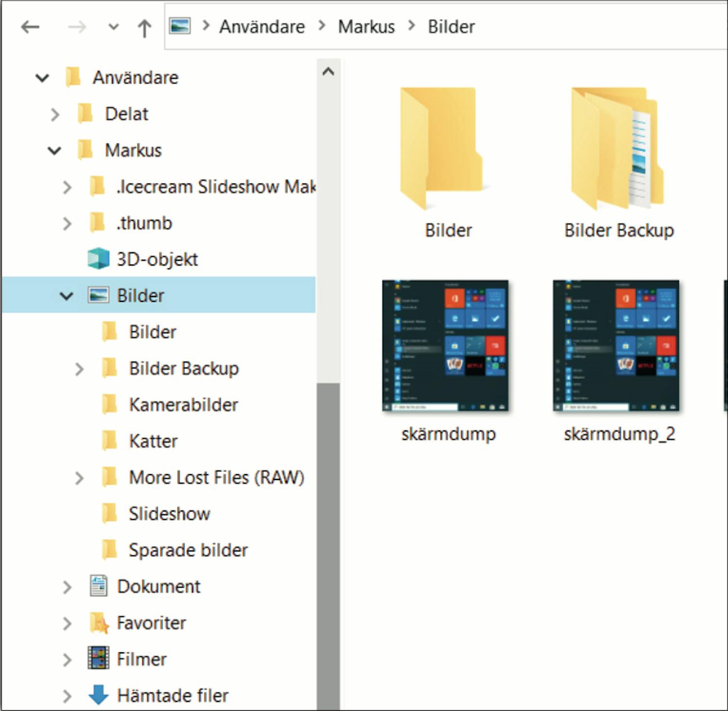The height and width of the screenshot is (711, 728).
Task: Select the Slideshow label in the tree
Action: [169, 513]
